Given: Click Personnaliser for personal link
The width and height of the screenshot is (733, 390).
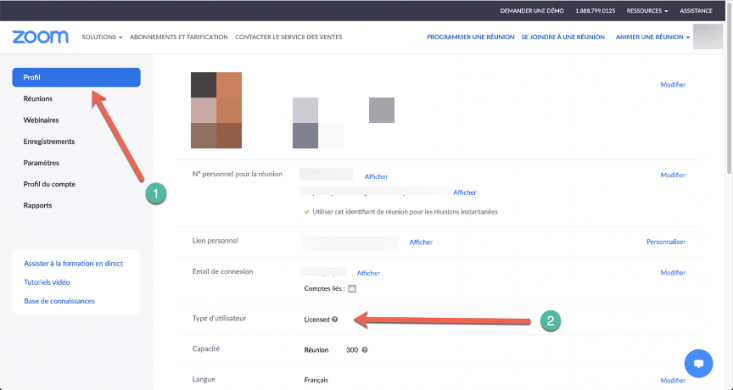Looking at the screenshot, I should (x=666, y=242).
